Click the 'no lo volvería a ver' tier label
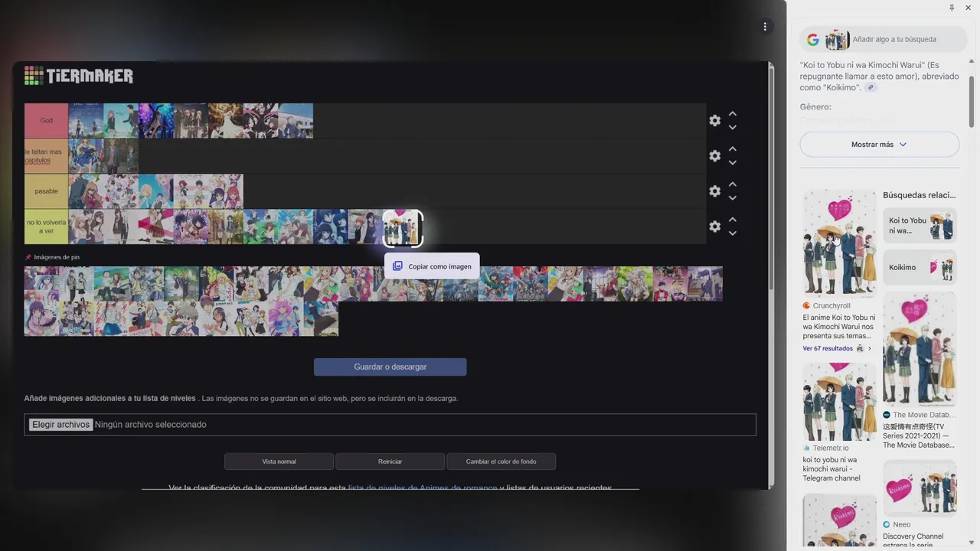980x551 pixels. click(x=46, y=227)
